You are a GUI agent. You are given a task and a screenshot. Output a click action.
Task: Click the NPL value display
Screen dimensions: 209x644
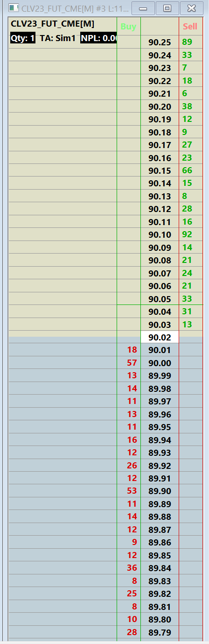[98, 38]
